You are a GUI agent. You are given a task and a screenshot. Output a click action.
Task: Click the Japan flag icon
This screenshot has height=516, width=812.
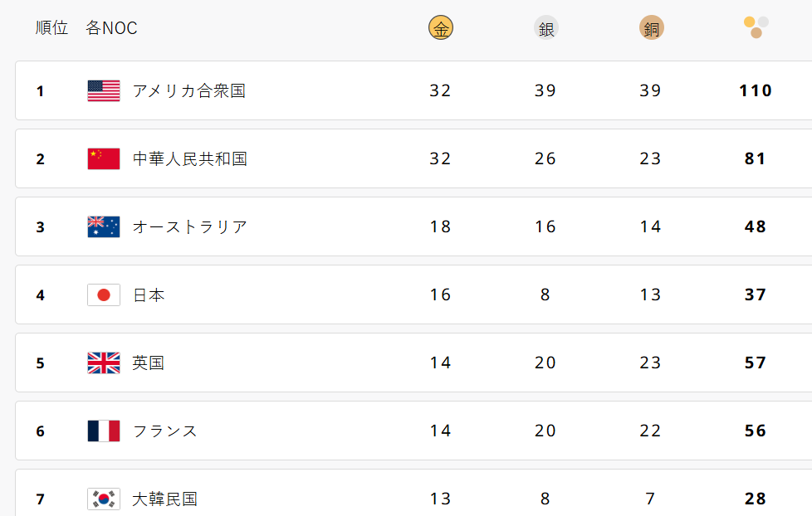click(x=104, y=295)
